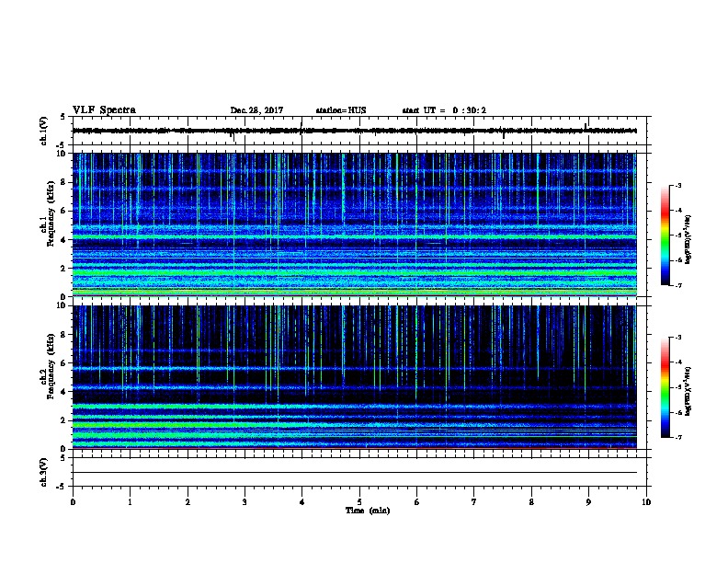Click the "ch.3(V)" axis label
The width and height of the screenshot is (728, 563).
(43, 472)
